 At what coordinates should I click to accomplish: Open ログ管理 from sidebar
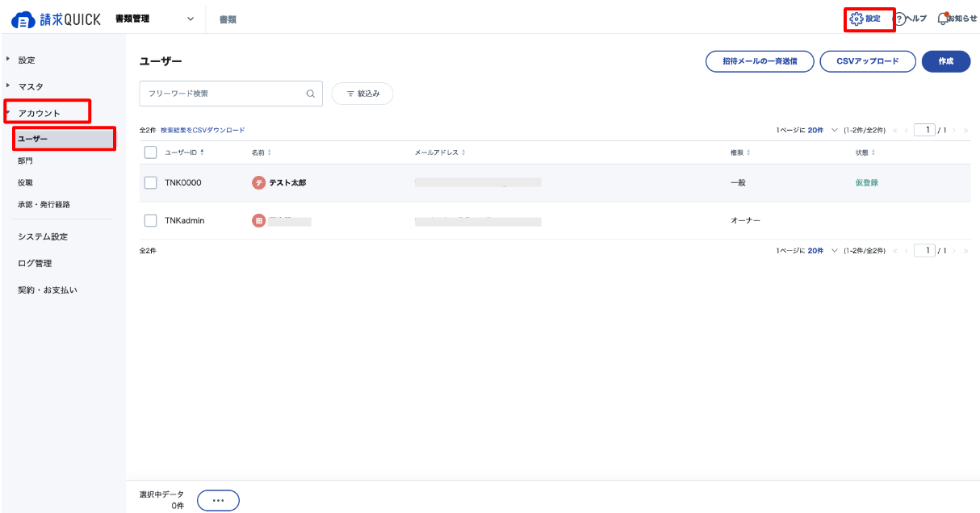(35, 263)
